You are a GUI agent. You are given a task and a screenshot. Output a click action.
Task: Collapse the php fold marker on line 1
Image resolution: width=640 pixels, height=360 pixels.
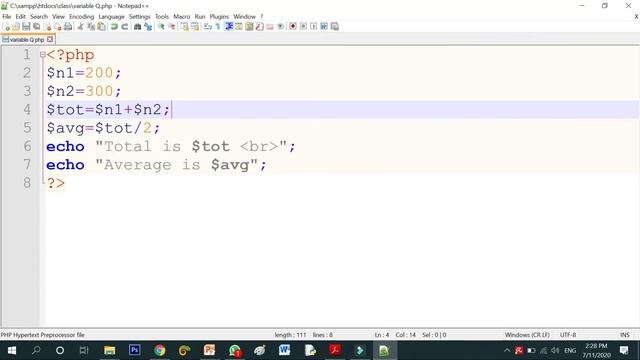coord(42,55)
